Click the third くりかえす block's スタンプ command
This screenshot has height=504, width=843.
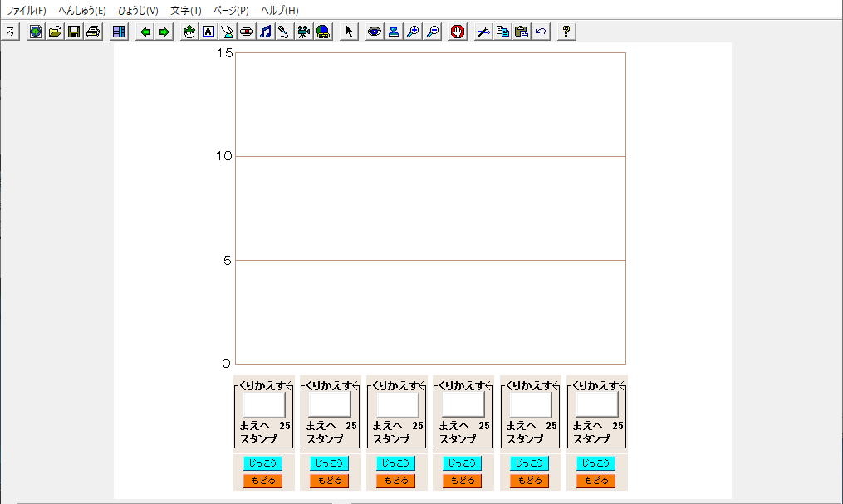(x=390, y=438)
